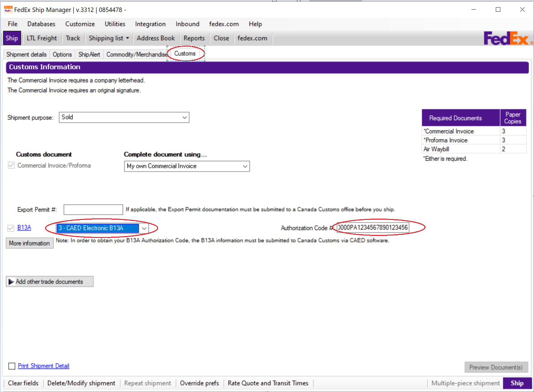The height and width of the screenshot is (392, 534).
Task: Open the fedex.com menu in menu bar
Action: point(224,24)
